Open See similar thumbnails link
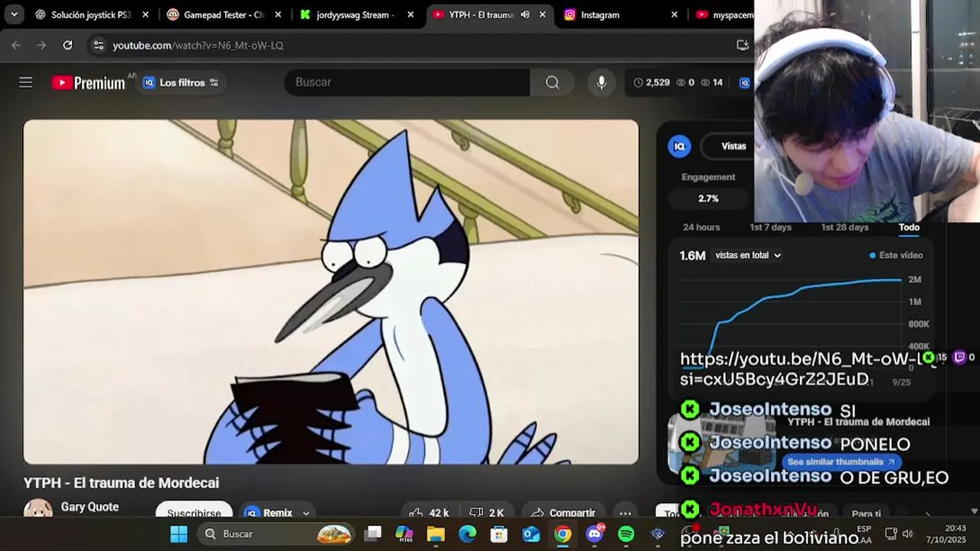This screenshot has height=551, width=980. tap(841, 462)
